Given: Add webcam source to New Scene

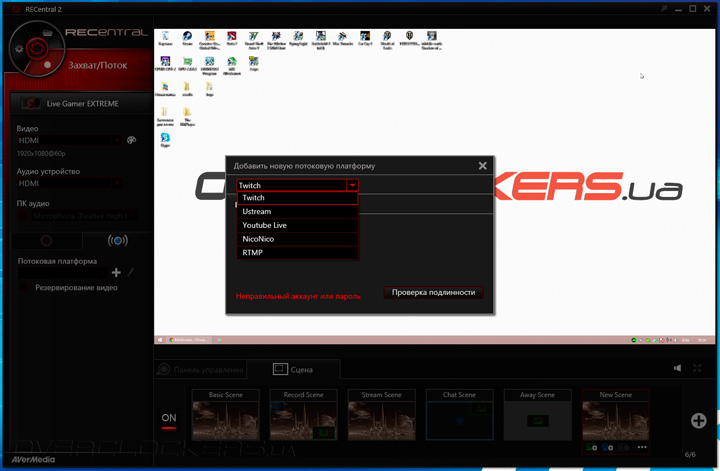Looking at the screenshot, I should 608,447.
